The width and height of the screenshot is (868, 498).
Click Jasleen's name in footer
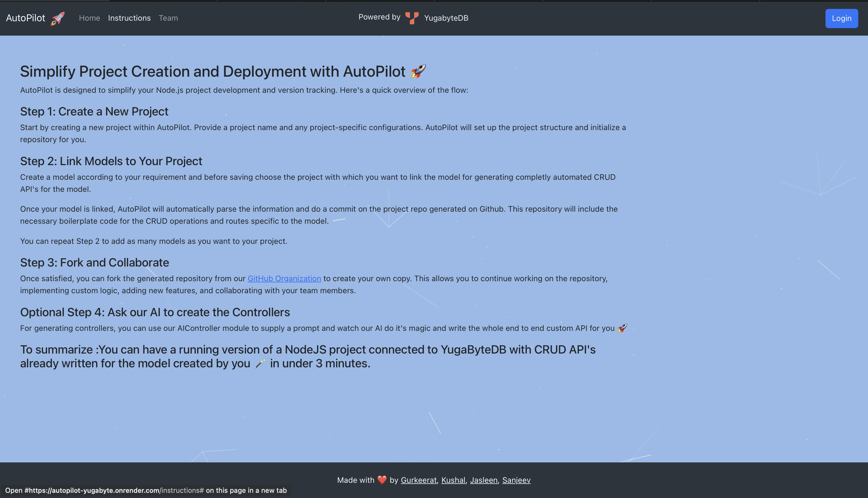[x=484, y=480]
